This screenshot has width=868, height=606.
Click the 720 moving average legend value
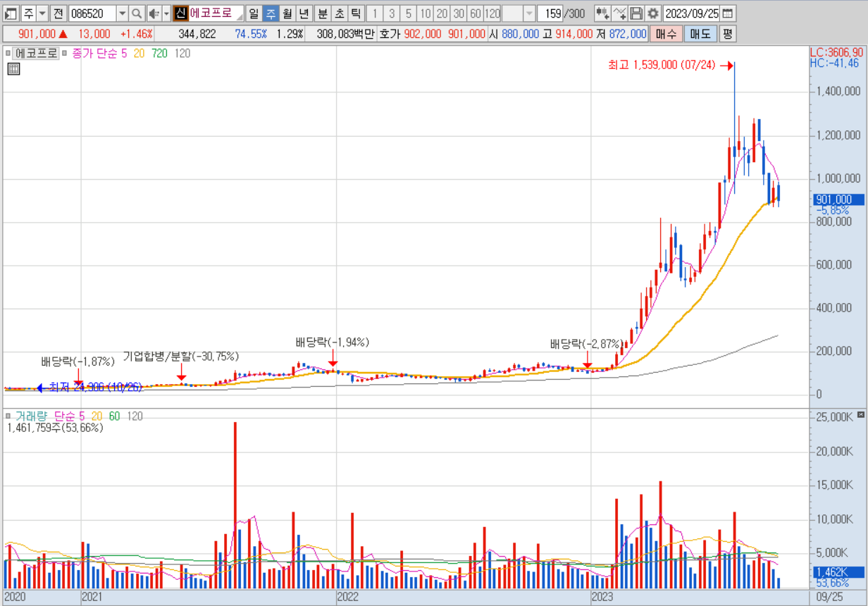159,53
